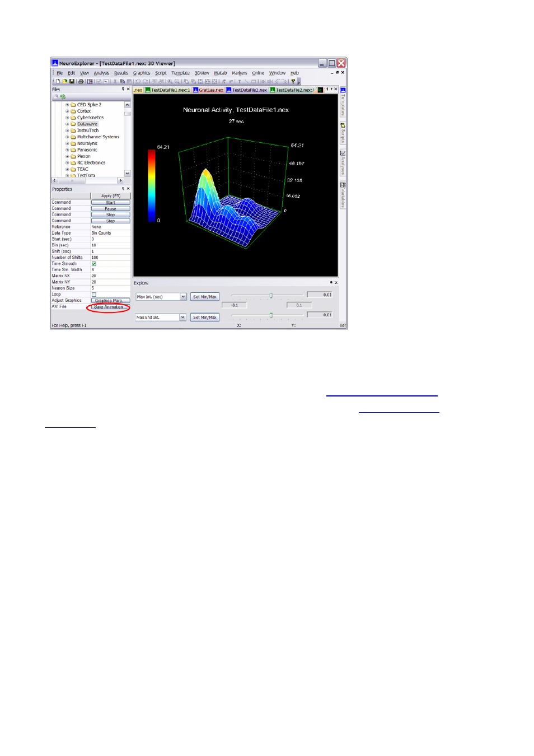Click the yellow Help question mark icon
This screenshot has width=534, height=756.
(x=293, y=81)
